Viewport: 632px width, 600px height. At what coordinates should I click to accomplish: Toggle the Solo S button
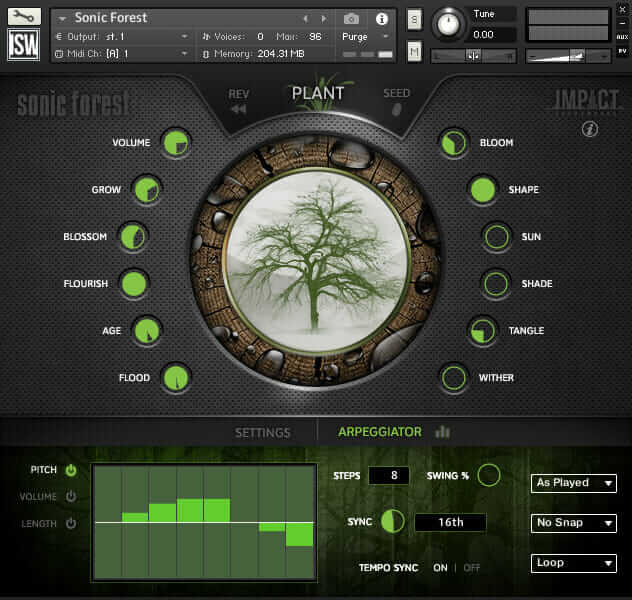(x=414, y=19)
